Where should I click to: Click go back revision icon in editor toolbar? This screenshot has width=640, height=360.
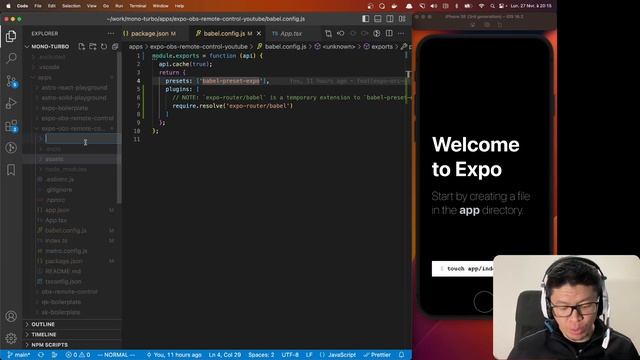[x=340, y=33]
